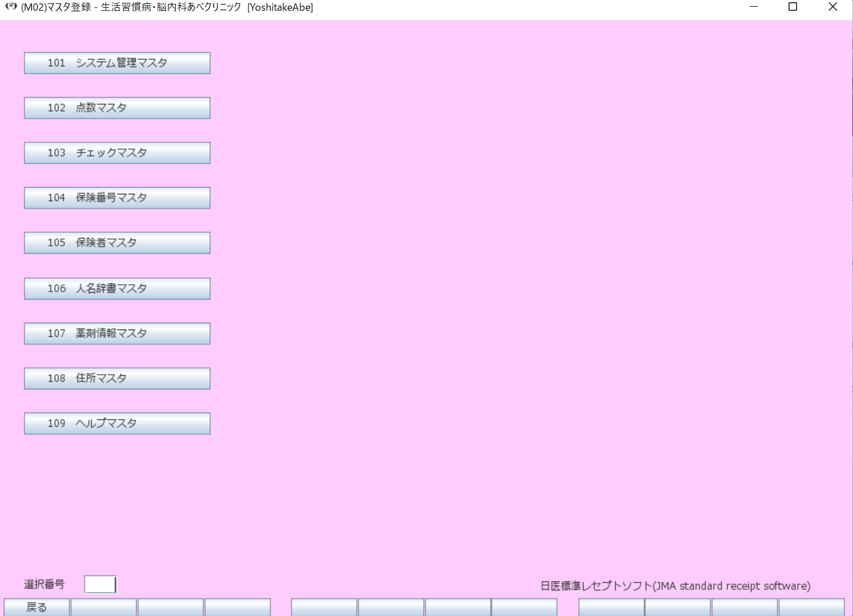This screenshot has width=853, height=616.
Task: Click the 選択番号 label
Action: [x=44, y=584]
